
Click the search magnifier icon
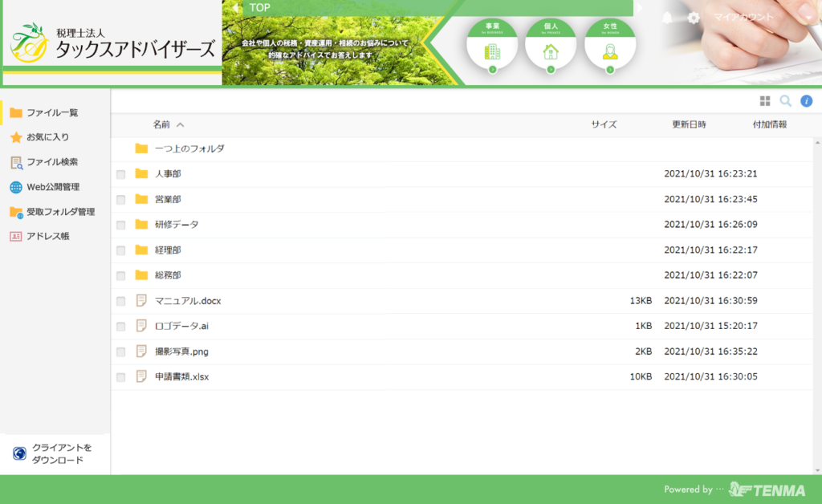click(x=785, y=101)
